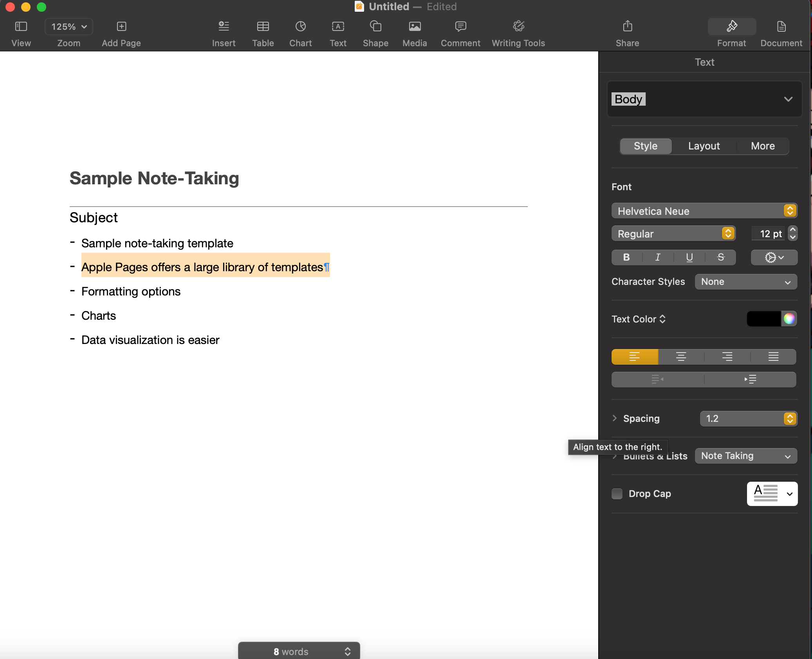Click the Sample Note-Taking heading
Viewport: 812px width, 659px height.
tap(154, 178)
